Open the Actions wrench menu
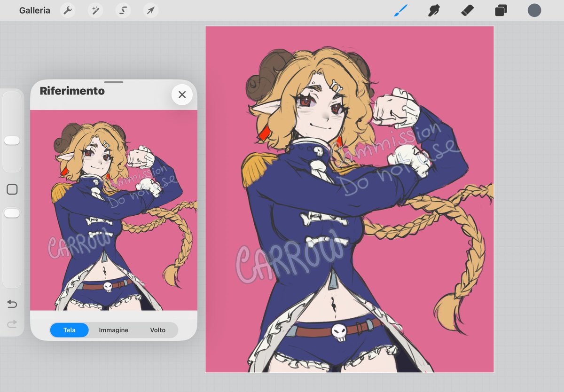Viewport: 564px width, 392px height. pos(68,10)
